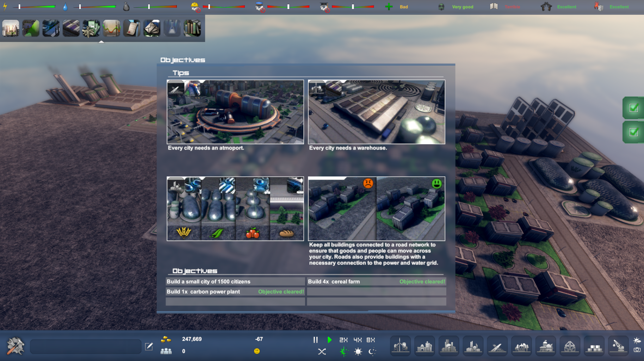The height and width of the screenshot is (361, 644).
Task: Open the policies scroll document panel
Action: [132, 28]
